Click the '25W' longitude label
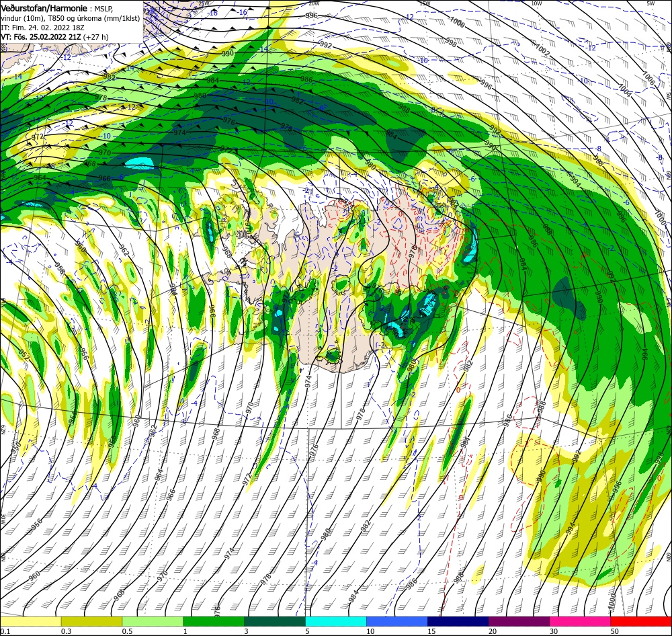Screen dimensions: 672x636 pyautogui.click(x=204, y=3)
